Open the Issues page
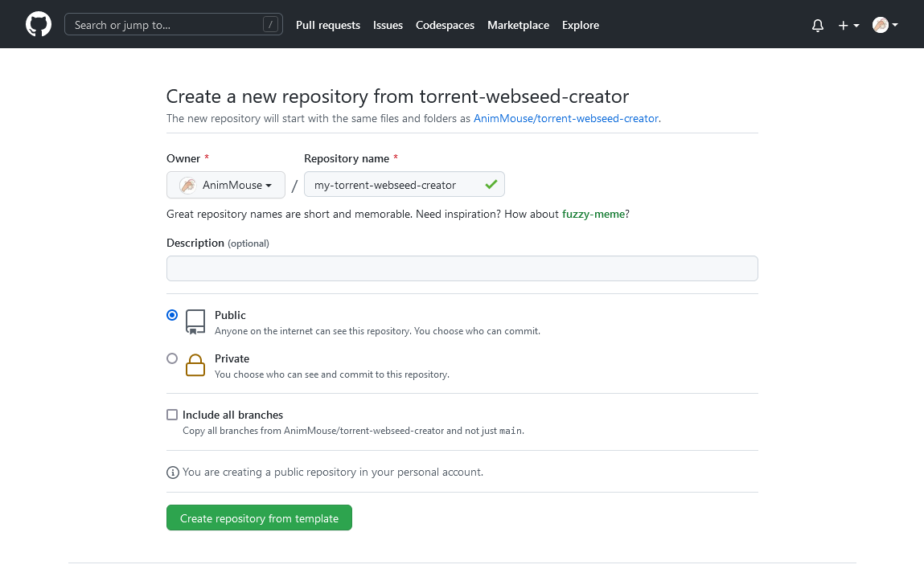Image resolution: width=924 pixels, height=581 pixels. (388, 25)
